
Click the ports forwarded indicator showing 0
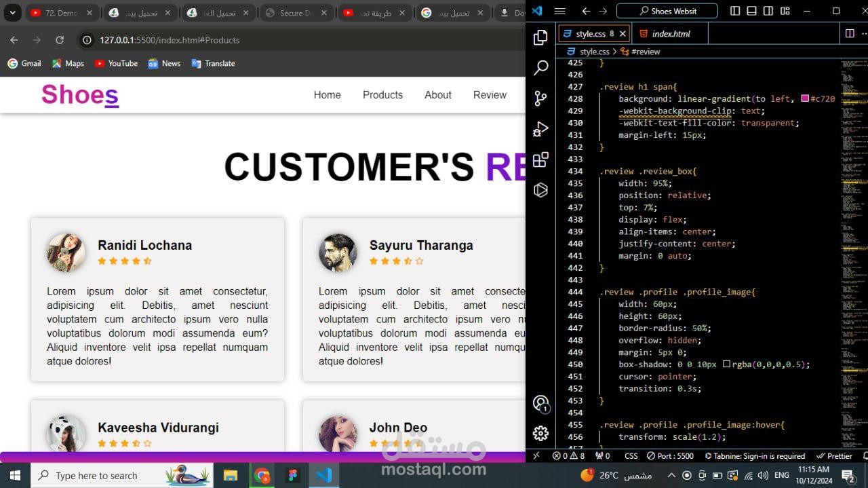pyautogui.click(x=603, y=456)
